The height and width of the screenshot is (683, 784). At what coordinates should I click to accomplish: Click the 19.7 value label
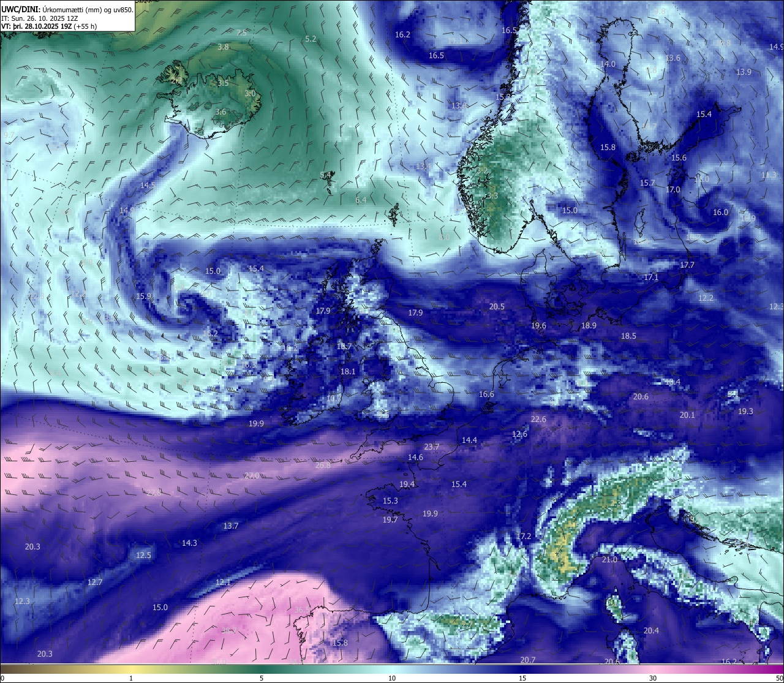click(390, 519)
